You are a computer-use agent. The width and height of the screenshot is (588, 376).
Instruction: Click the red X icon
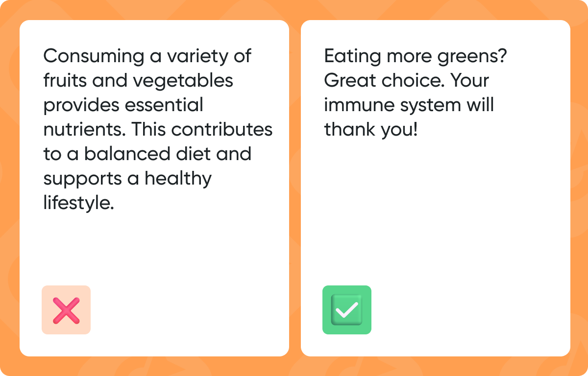click(x=66, y=310)
